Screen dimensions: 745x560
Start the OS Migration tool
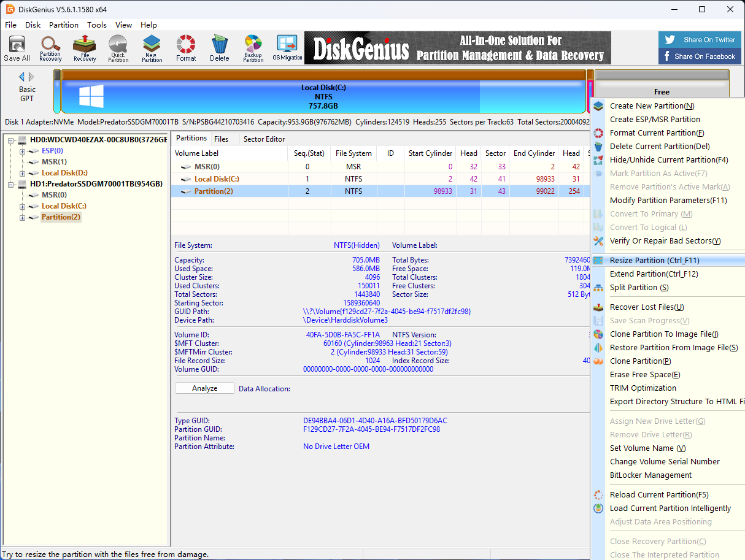pyautogui.click(x=287, y=48)
